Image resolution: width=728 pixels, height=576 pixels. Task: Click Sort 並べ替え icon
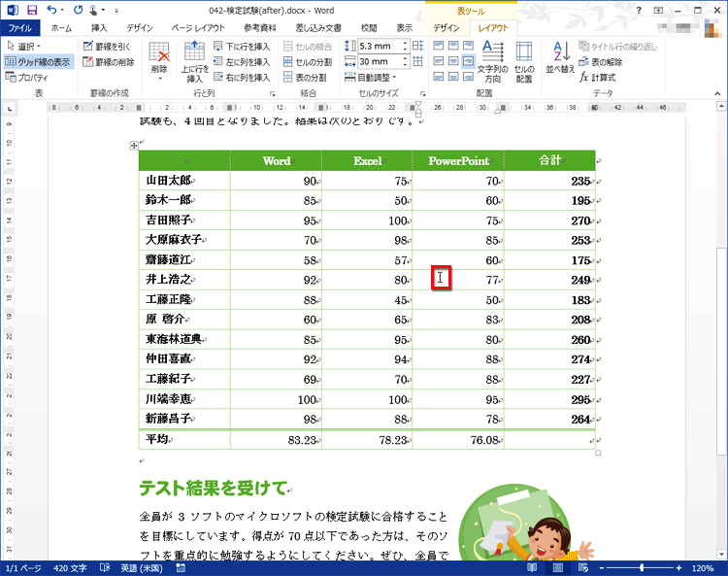tap(560, 57)
